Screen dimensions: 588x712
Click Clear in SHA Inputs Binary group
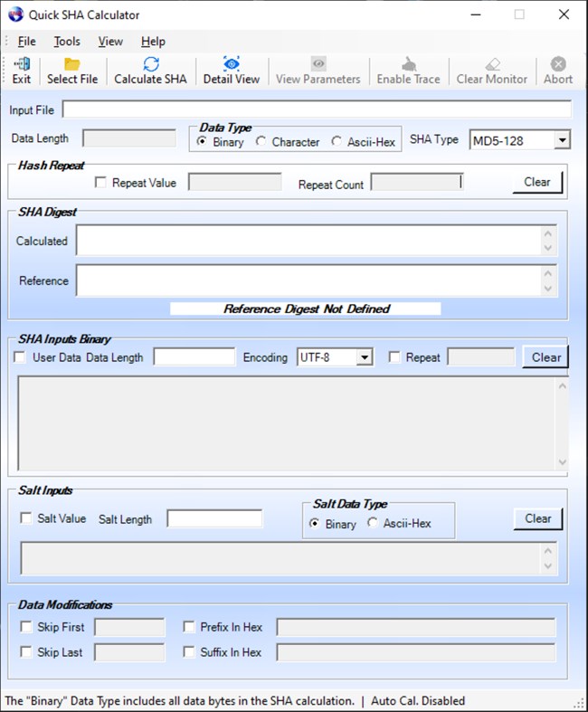pos(545,357)
